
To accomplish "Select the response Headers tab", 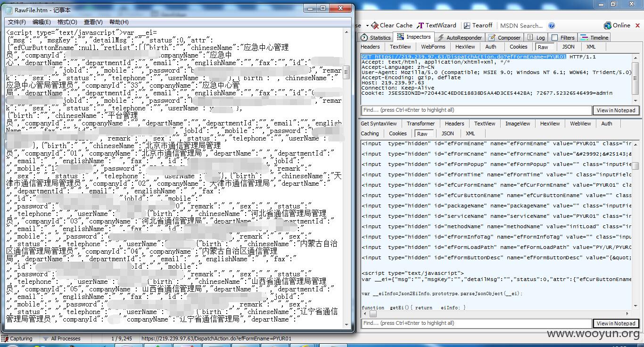I will (454, 124).
